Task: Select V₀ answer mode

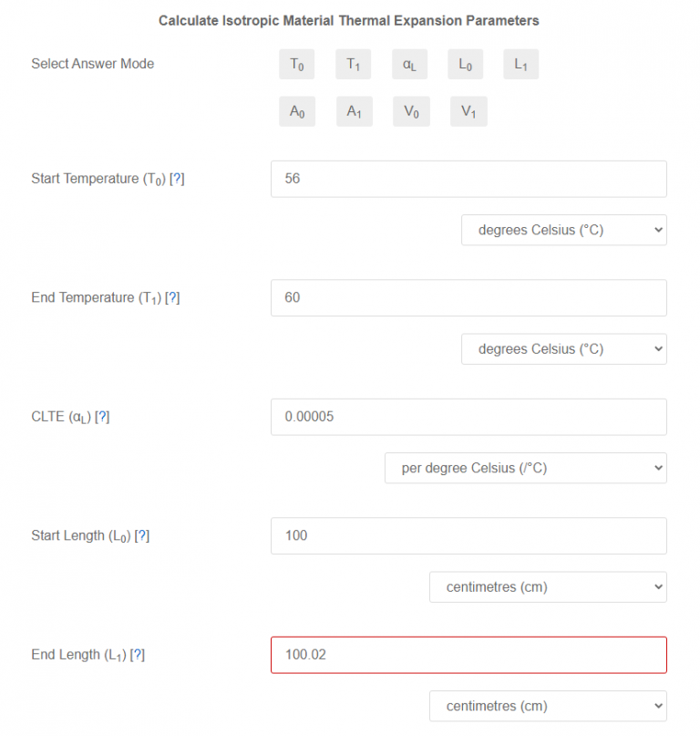Action: pyautogui.click(x=410, y=111)
